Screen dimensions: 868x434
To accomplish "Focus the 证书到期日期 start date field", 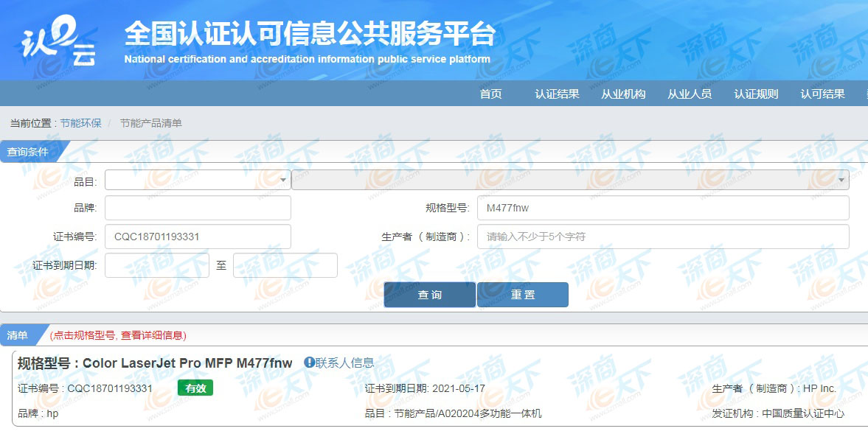I will point(156,265).
